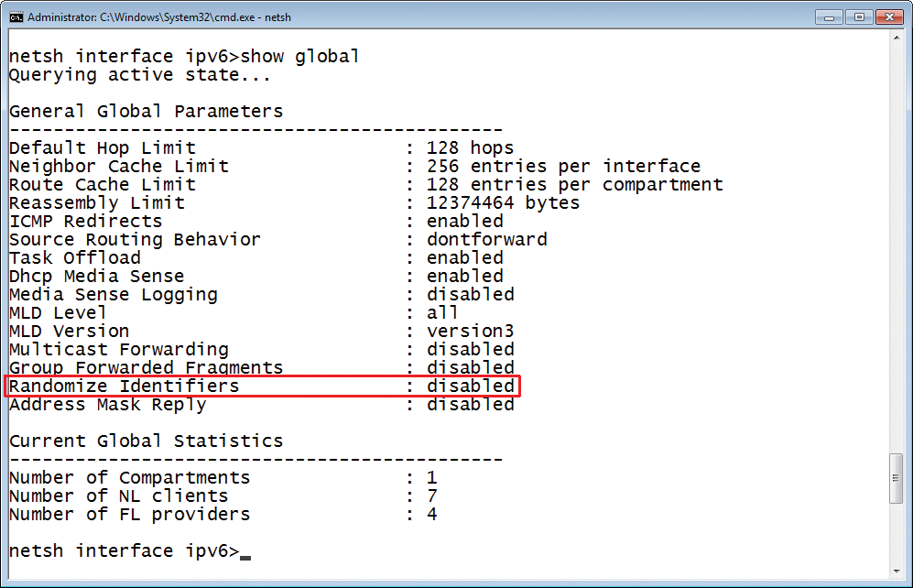Click the Default Hop Limit entry

(x=103, y=147)
